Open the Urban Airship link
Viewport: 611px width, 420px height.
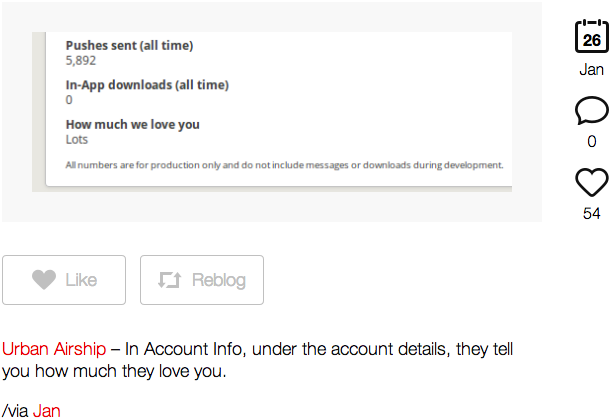pos(54,349)
